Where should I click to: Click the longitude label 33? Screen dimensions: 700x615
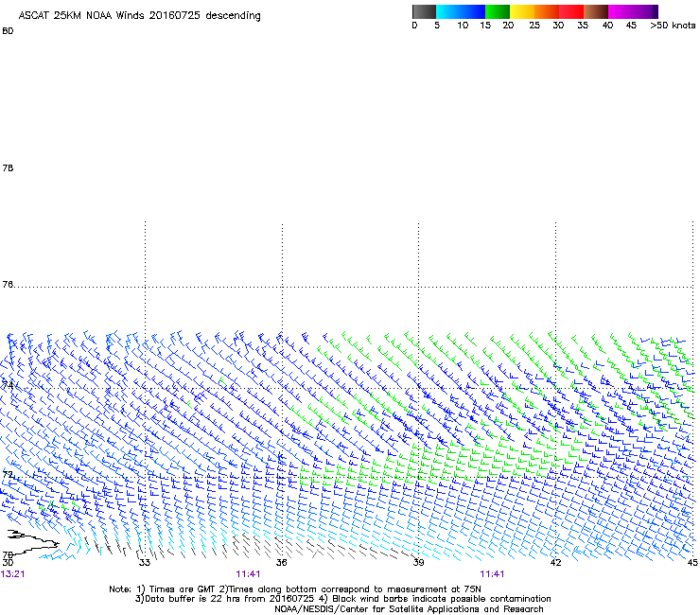[x=144, y=562]
